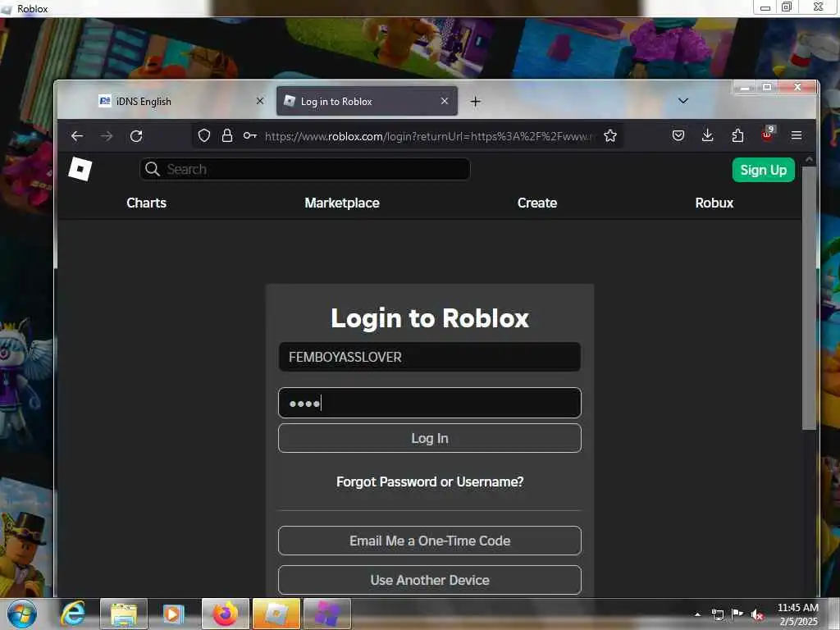The width and height of the screenshot is (840, 630).
Task: Switch to Firefox in the taskbar
Action: [226, 614]
